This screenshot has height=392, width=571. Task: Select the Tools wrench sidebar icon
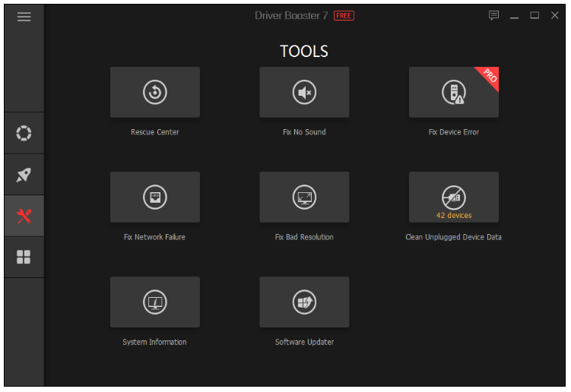click(24, 216)
